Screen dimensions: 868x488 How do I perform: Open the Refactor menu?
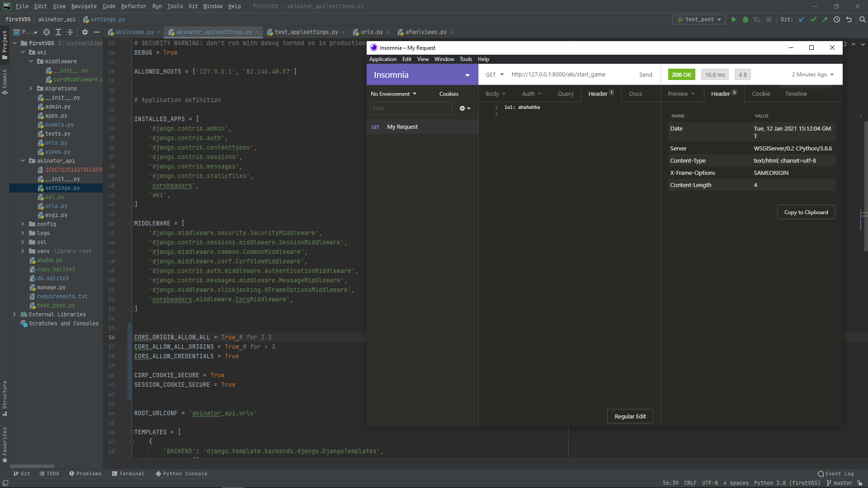pos(133,6)
